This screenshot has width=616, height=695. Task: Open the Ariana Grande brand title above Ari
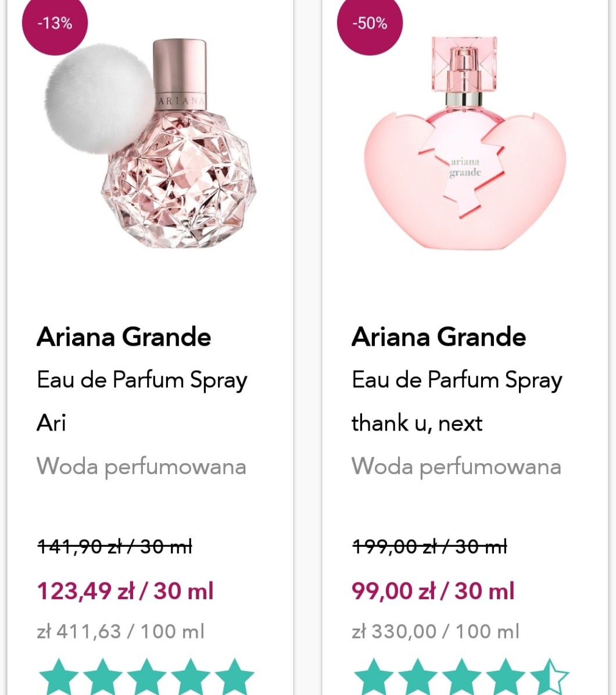tap(124, 337)
